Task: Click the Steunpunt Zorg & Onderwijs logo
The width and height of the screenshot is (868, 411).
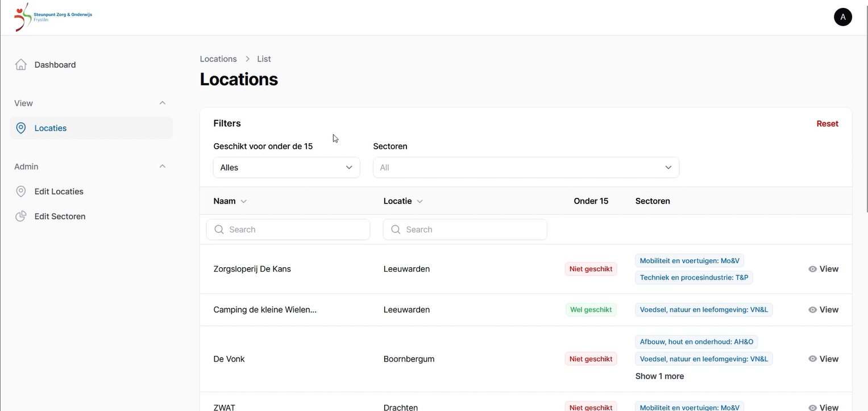Action: [53, 17]
